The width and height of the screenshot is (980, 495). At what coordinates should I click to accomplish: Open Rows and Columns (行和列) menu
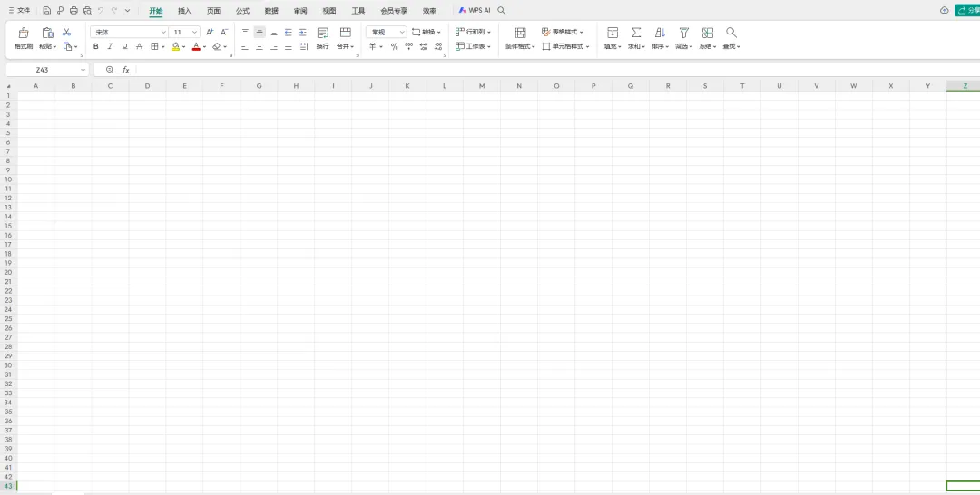(473, 32)
